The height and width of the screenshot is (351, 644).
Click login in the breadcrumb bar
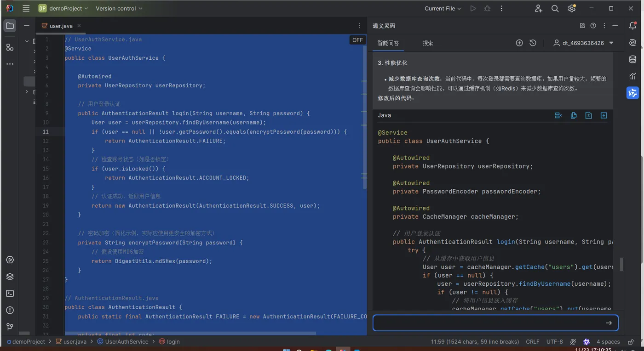tap(169, 342)
